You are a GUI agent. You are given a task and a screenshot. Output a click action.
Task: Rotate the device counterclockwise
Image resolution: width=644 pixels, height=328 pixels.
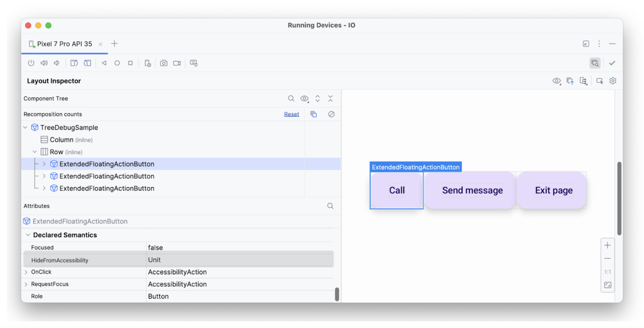pyautogui.click(x=74, y=63)
